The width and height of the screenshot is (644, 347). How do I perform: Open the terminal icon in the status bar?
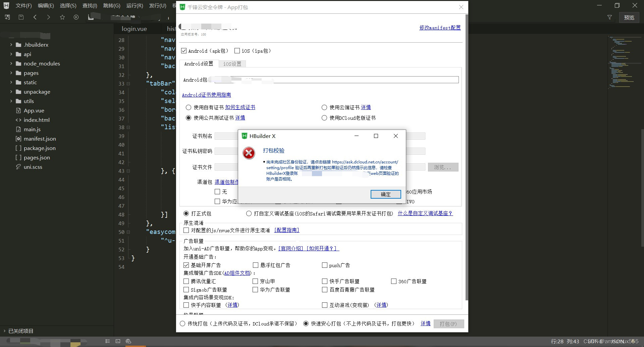tap(118, 341)
